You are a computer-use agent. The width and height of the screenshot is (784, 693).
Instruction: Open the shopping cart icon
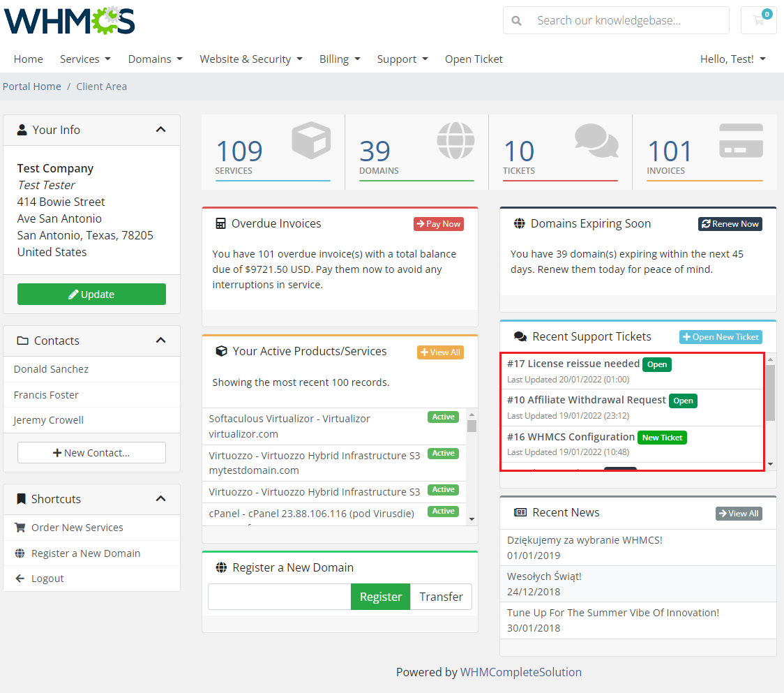tap(759, 20)
